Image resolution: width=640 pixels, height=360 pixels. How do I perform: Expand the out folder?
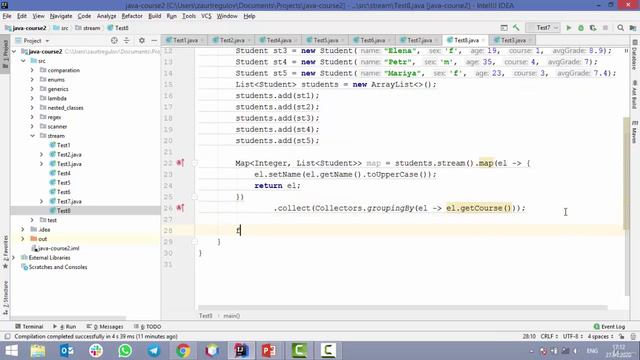coord(23,239)
